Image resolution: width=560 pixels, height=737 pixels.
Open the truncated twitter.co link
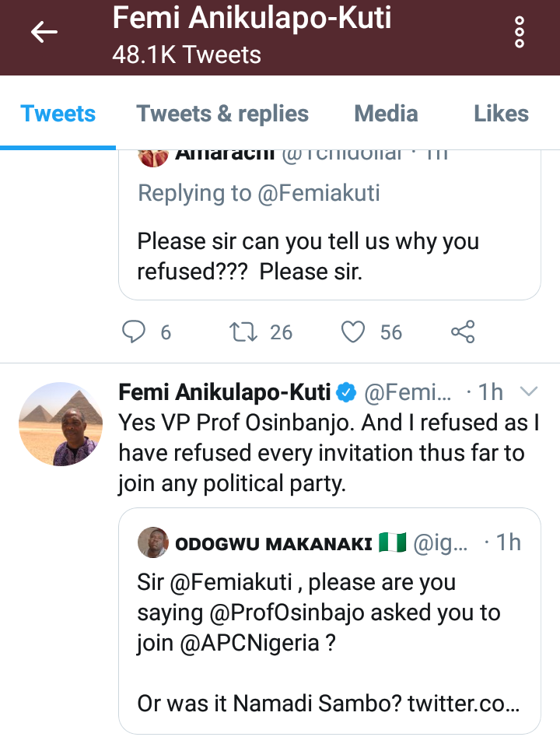(x=453, y=704)
